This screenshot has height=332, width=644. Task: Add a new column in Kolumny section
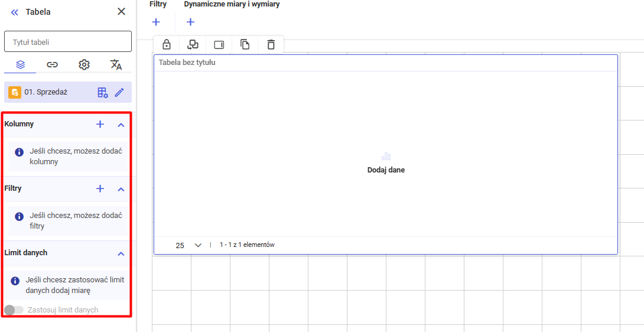click(100, 124)
